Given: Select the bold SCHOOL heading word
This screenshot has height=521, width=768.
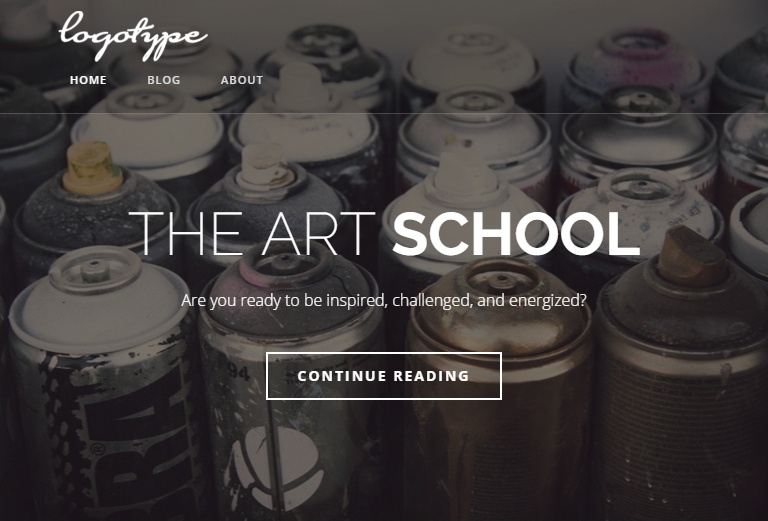Looking at the screenshot, I should click(516, 234).
